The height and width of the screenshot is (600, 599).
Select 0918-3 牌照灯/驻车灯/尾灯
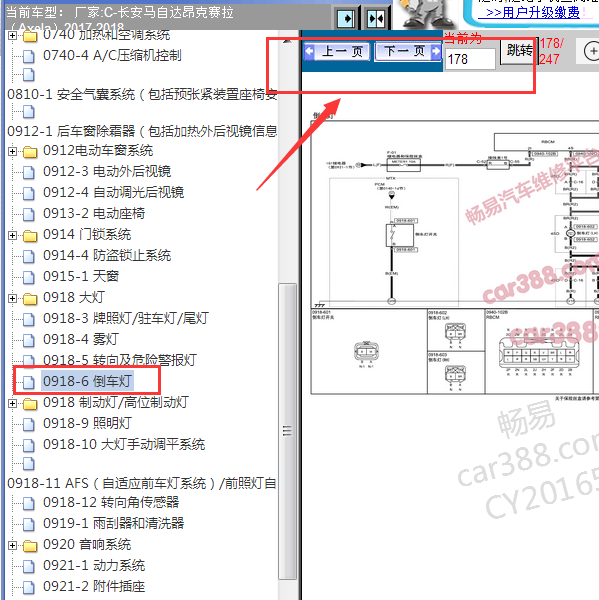pos(126,318)
